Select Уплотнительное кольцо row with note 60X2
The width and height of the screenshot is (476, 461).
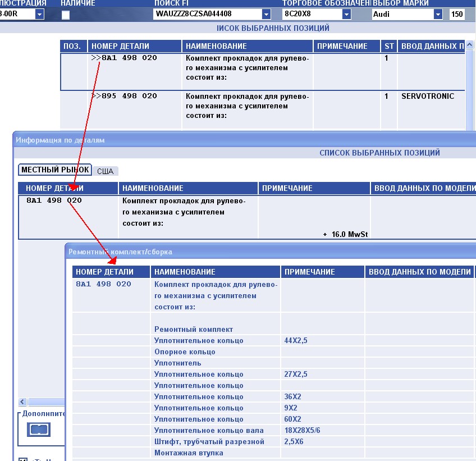tap(273, 419)
